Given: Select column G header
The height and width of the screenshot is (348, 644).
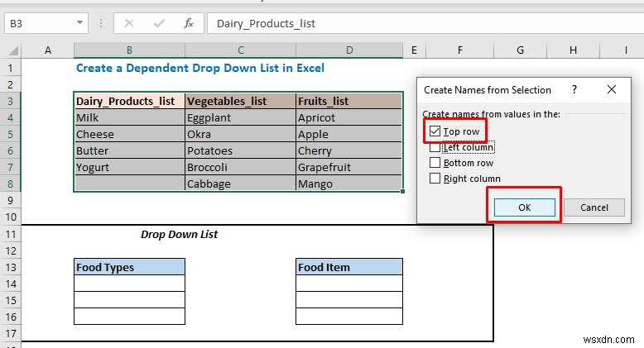Looking at the screenshot, I should click(x=520, y=51).
